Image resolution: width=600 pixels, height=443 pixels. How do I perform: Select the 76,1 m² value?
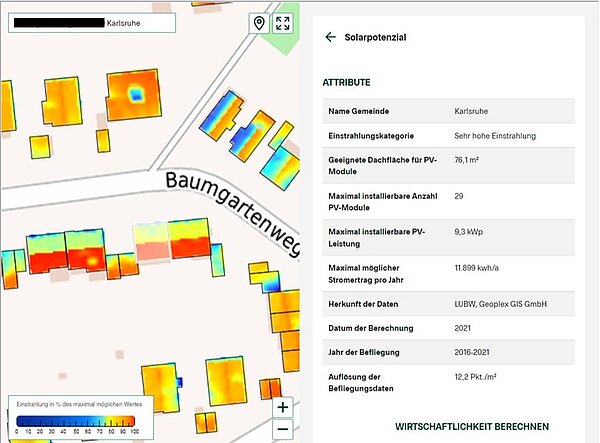[466, 160]
